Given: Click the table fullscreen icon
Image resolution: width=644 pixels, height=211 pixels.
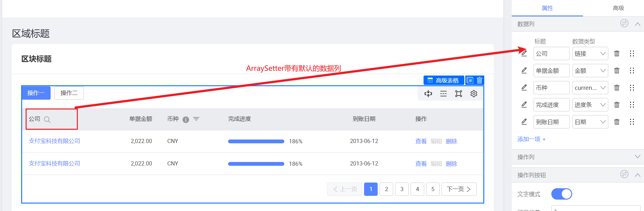Looking at the screenshot, I should [x=459, y=94].
